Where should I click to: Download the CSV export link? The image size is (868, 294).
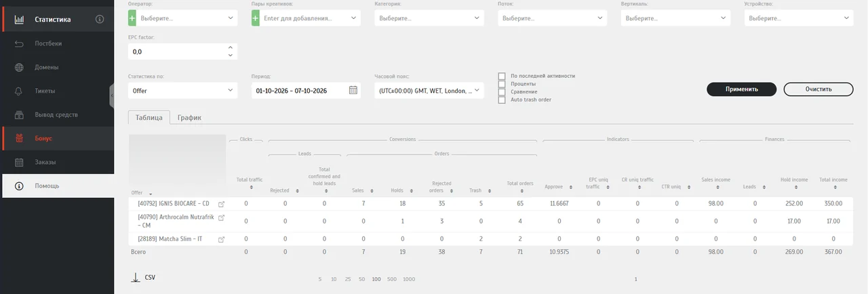[150, 278]
